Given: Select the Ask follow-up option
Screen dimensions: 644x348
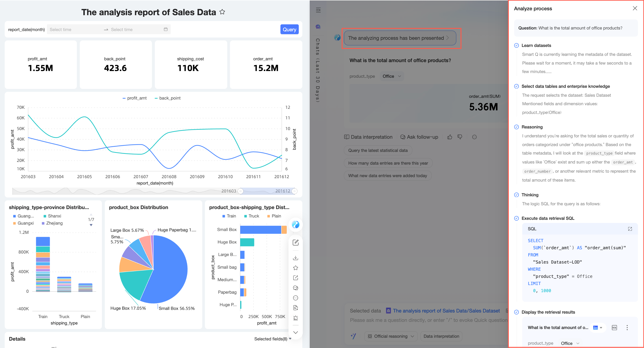Looking at the screenshot, I should pos(419,137).
